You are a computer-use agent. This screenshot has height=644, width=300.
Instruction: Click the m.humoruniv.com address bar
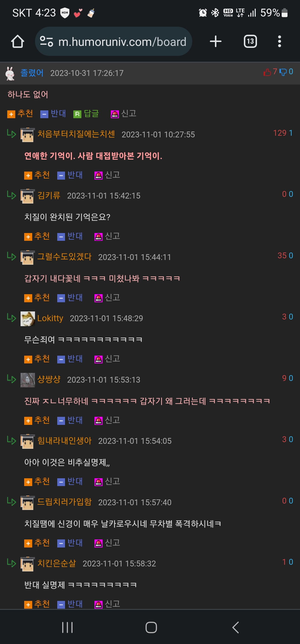tap(114, 41)
